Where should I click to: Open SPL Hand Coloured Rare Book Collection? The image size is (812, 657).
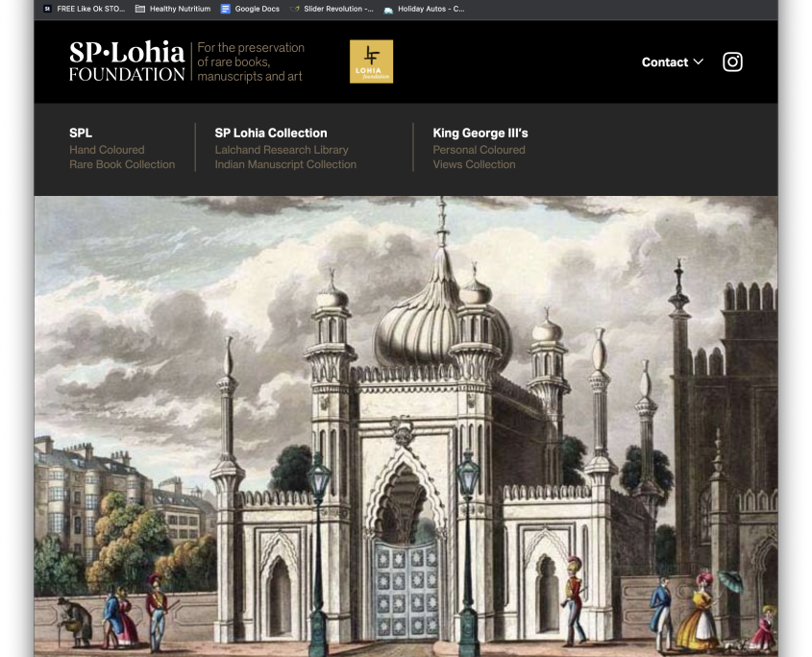coord(122,149)
